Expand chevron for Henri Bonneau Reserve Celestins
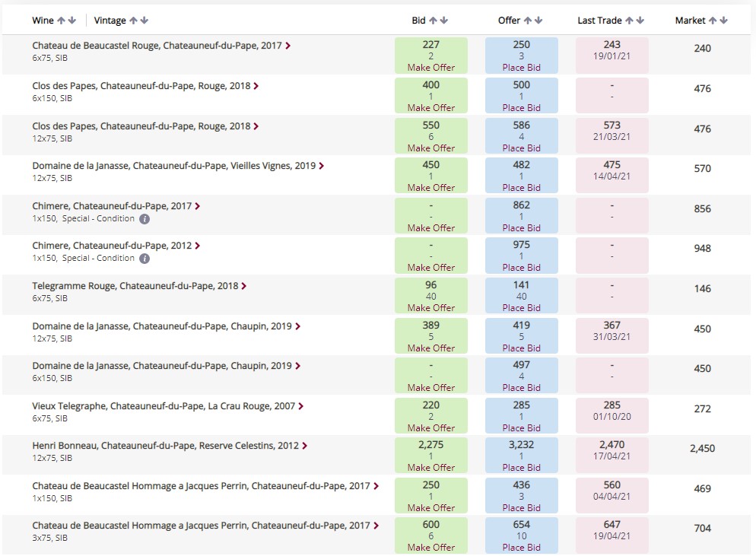This screenshot has width=756, height=556. pyautogui.click(x=304, y=446)
